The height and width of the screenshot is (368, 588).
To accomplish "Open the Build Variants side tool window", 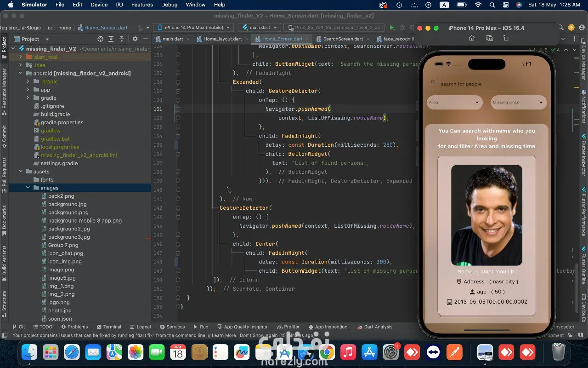I will [4, 262].
